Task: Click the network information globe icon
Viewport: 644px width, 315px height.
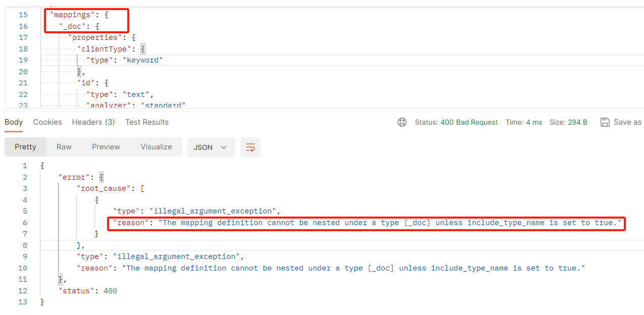Action: (402, 122)
